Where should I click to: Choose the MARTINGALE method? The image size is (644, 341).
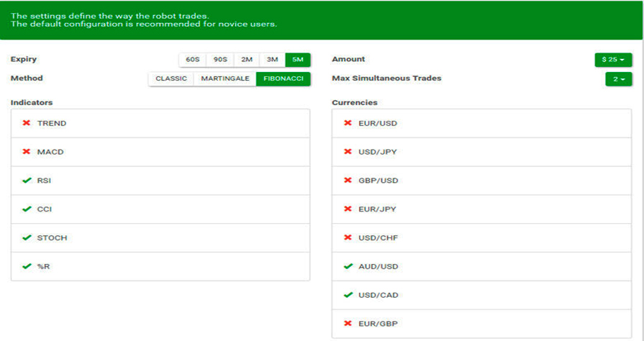point(225,78)
